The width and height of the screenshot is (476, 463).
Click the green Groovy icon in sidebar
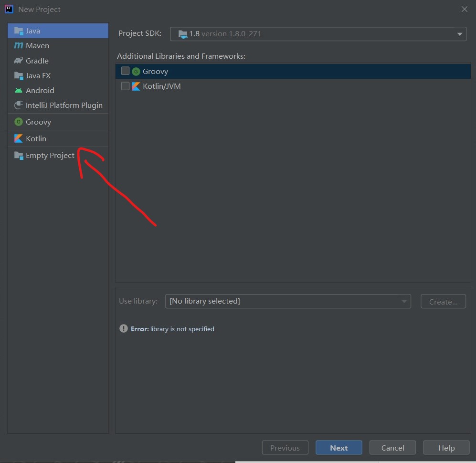(19, 122)
